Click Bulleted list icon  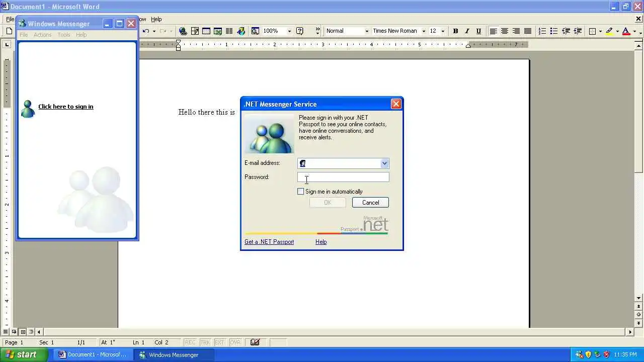pos(554,31)
